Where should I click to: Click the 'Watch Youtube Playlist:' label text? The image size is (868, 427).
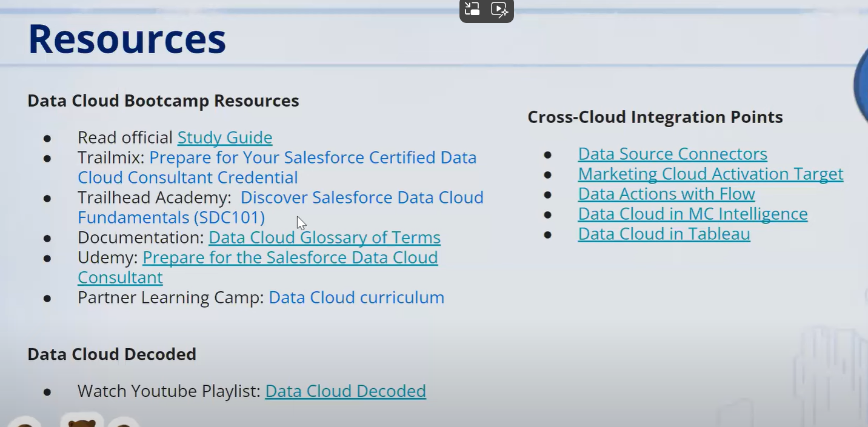169,391
